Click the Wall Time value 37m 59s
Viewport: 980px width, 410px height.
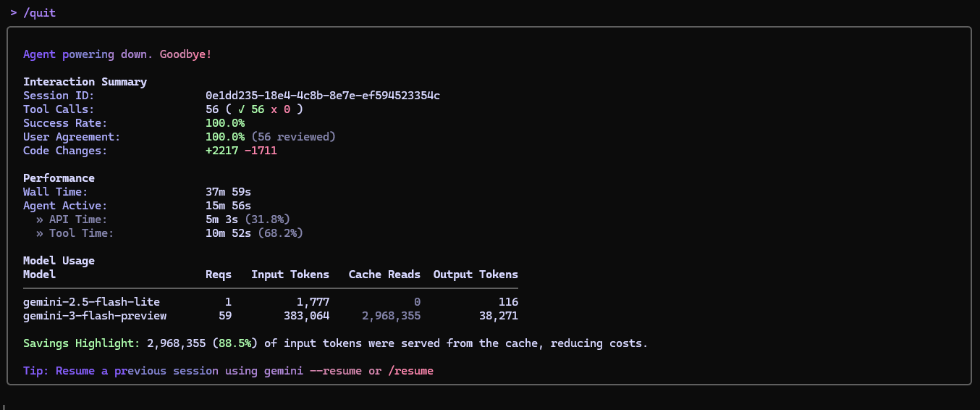[x=228, y=192]
